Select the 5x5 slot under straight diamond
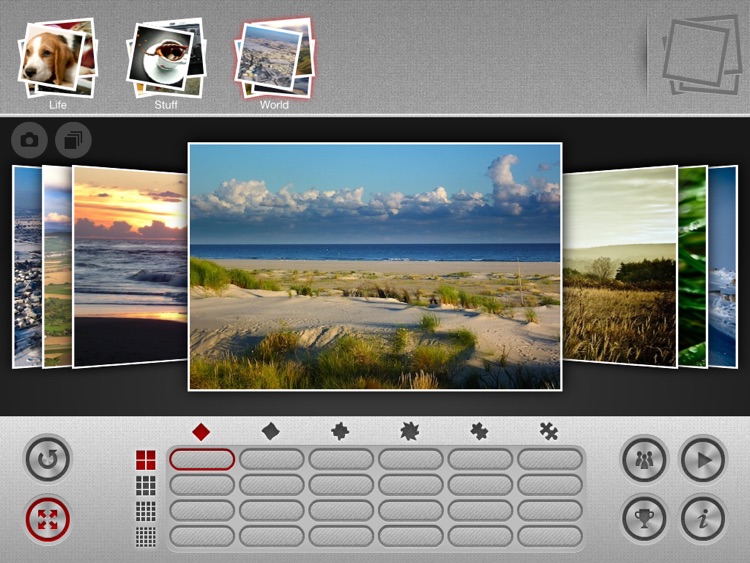Image resolution: width=750 pixels, height=563 pixels. pos(202,537)
